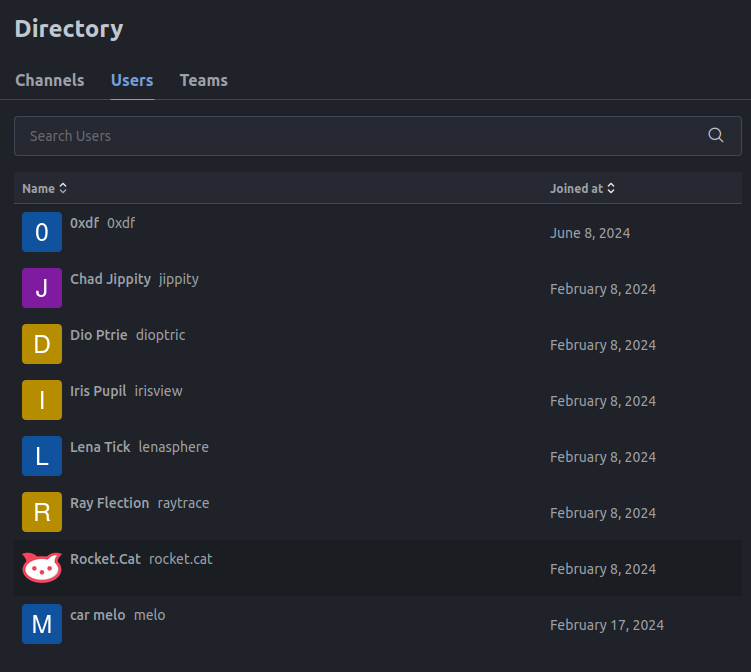The image size is (751, 672).
Task: Switch to the Channels tab
Action: click(50, 80)
